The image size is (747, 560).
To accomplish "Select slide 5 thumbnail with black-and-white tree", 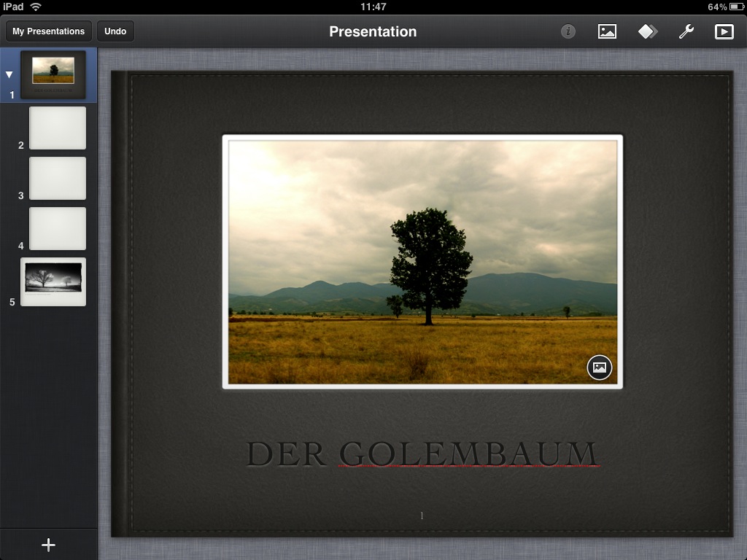I will [53, 281].
